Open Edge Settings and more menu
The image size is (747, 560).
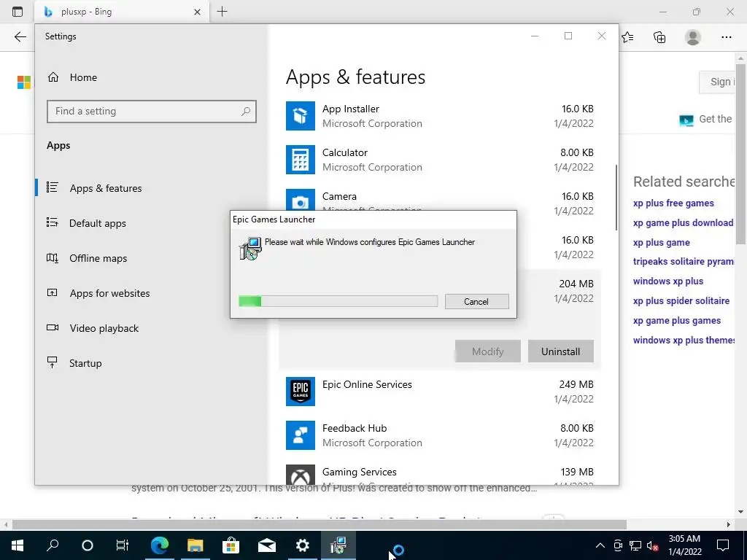[x=726, y=37]
